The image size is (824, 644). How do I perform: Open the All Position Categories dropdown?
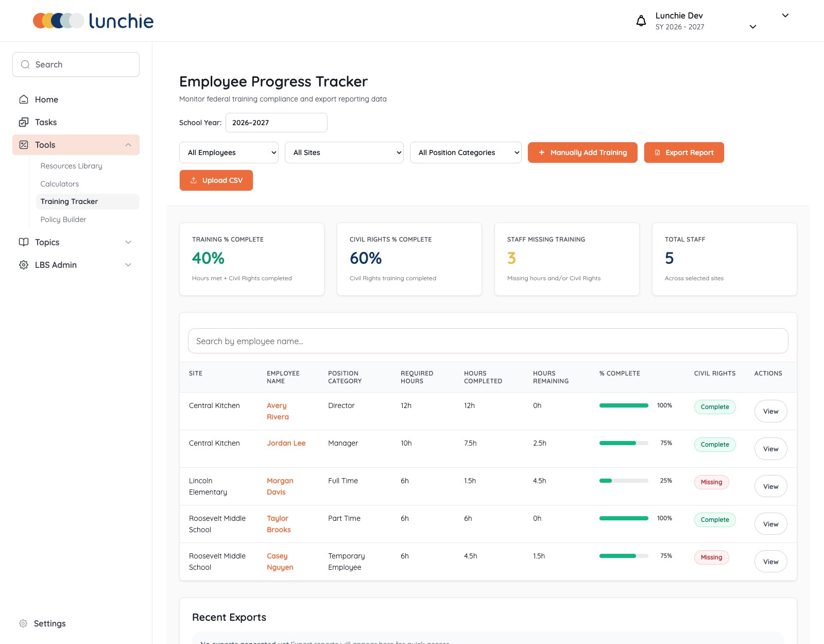466,152
